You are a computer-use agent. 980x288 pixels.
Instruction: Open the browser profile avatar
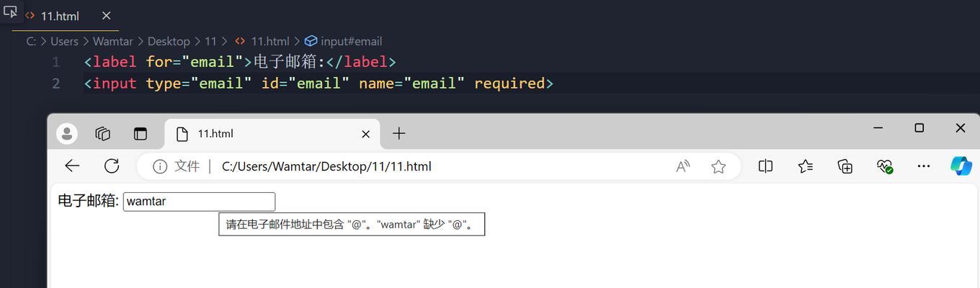pyautogui.click(x=67, y=133)
